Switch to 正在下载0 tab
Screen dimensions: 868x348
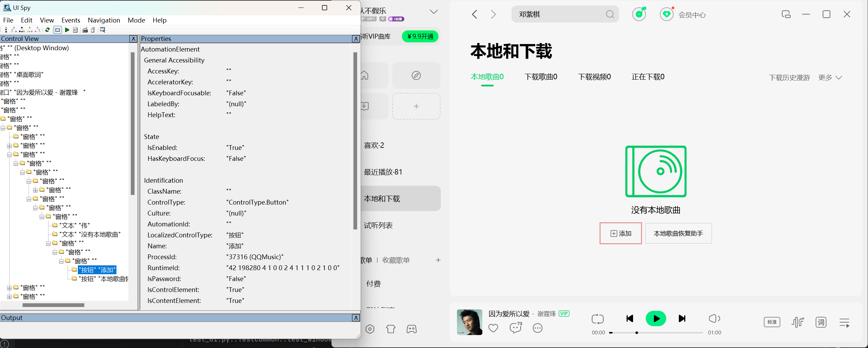[x=648, y=77]
